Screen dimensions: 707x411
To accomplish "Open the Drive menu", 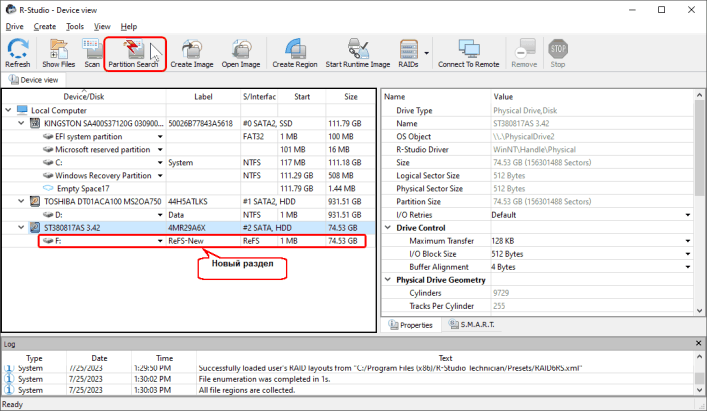I will (14, 27).
